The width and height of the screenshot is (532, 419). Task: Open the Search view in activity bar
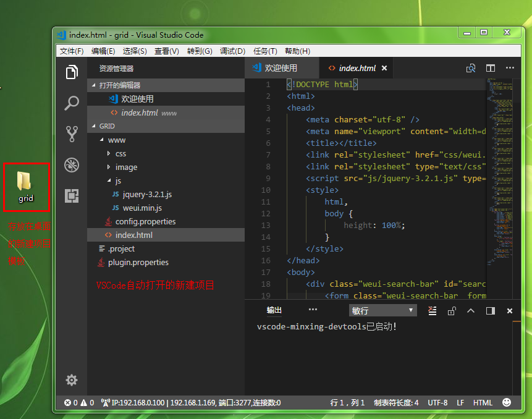pyautogui.click(x=72, y=103)
